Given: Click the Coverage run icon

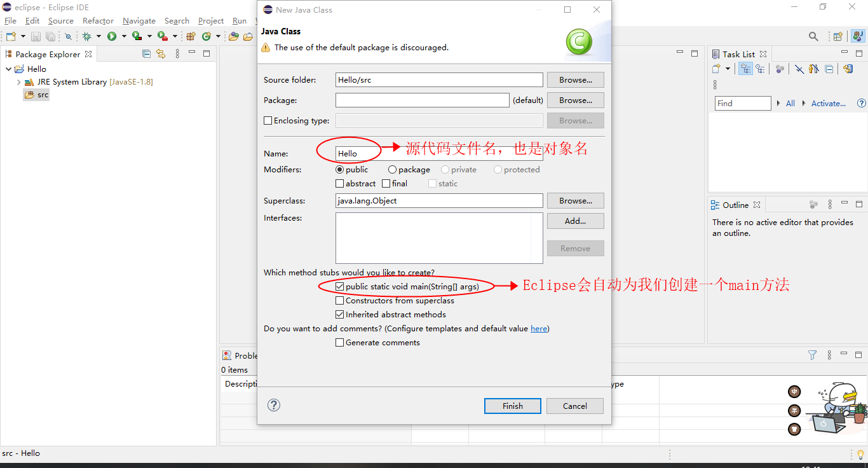Looking at the screenshot, I should coord(136,36).
